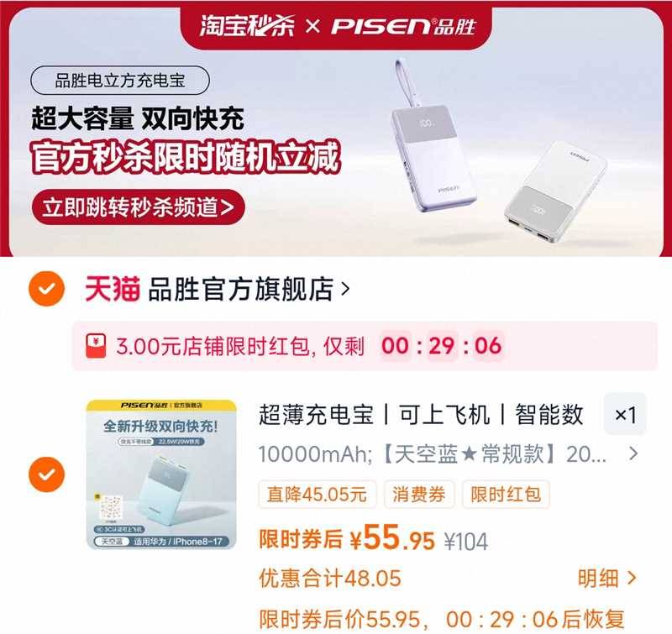Expand the 10000mAh 天空蓝 specification selector
672x634 pixels.
click(x=448, y=454)
